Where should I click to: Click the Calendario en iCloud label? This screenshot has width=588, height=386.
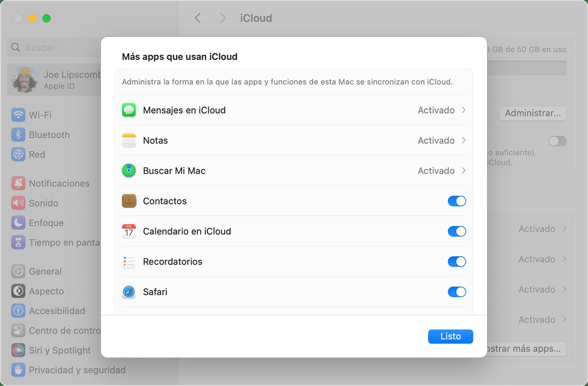click(x=187, y=231)
